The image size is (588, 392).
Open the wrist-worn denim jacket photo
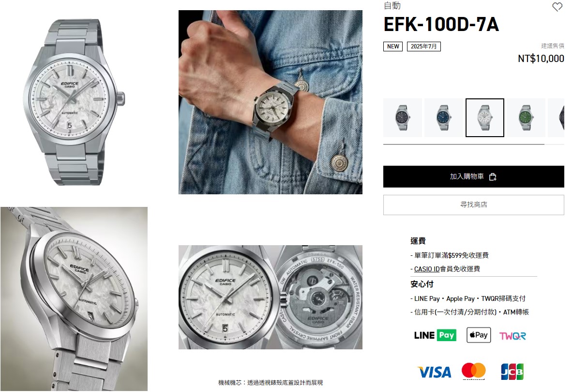point(271,102)
